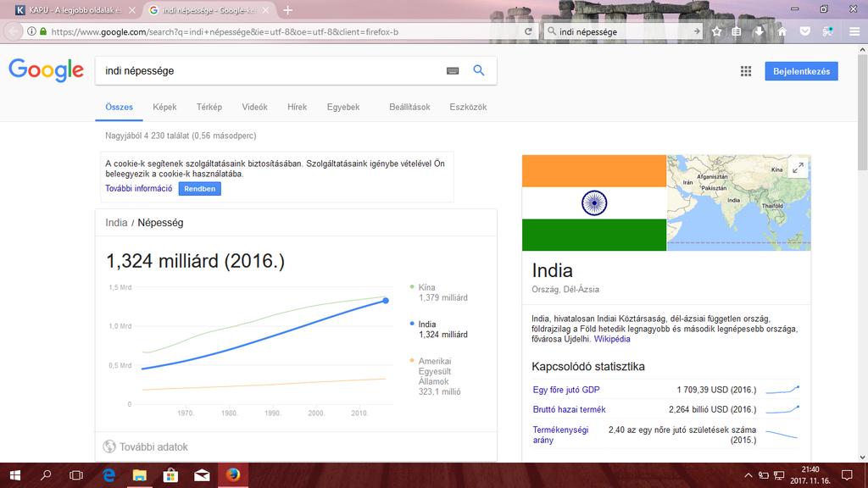The width and height of the screenshot is (868, 488).
Task: Switch to the Videók results tab
Action: (254, 108)
